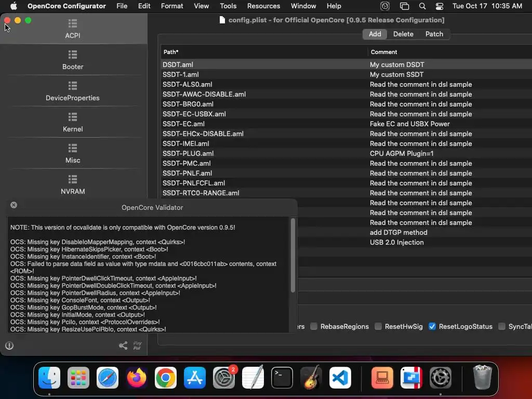532x399 pixels.
Task: Click the window-stack icon in the menu bar
Action: click(404, 6)
